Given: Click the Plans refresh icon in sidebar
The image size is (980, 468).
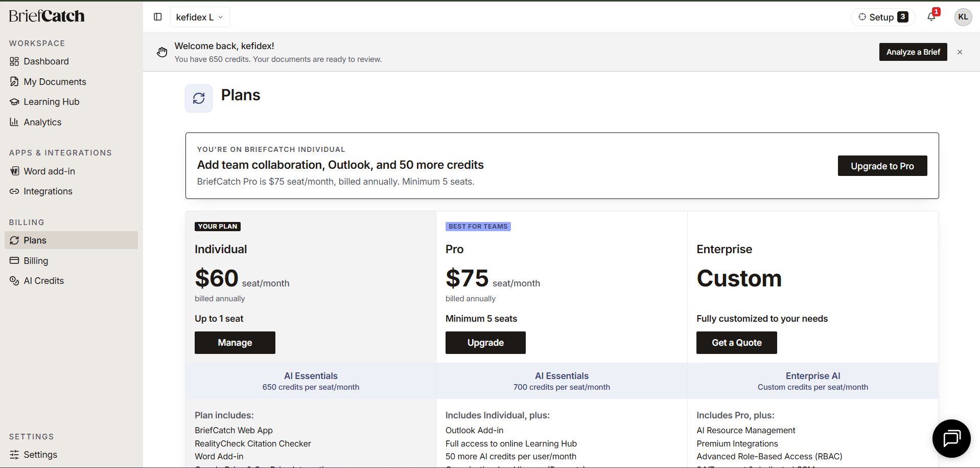Looking at the screenshot, I should 14,240.
